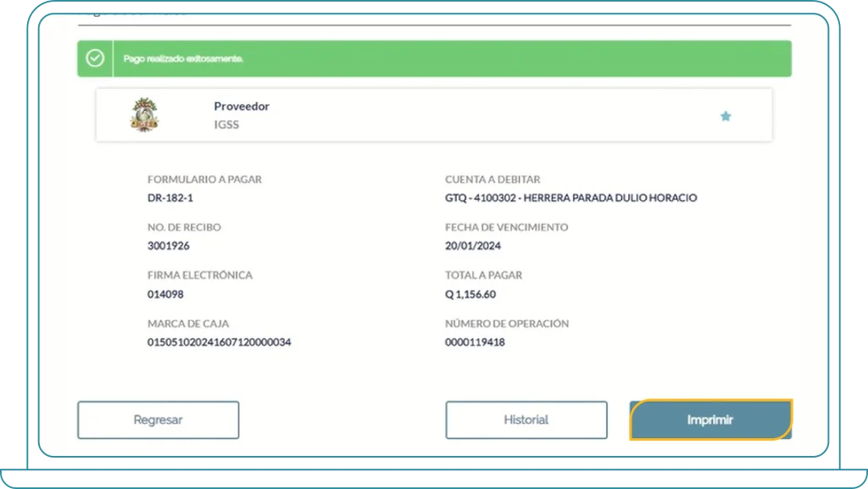Click the Regresar button
Viewport: 868px width, 489px height.
pyautogui.click(x=159, y=420)
